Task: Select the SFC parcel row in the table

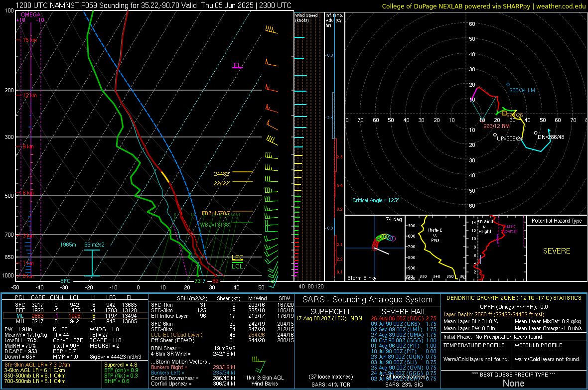Action: (x=76, y=305)
